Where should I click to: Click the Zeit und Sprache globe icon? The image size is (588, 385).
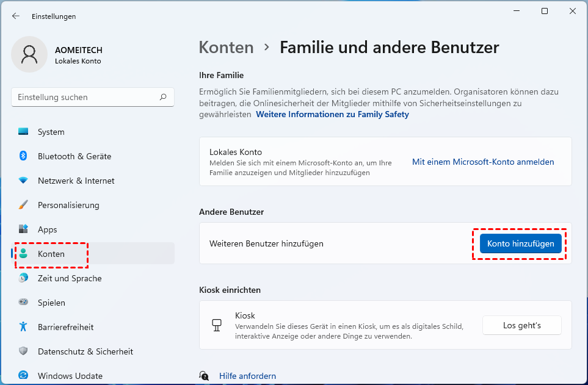[x=23, y=278]
